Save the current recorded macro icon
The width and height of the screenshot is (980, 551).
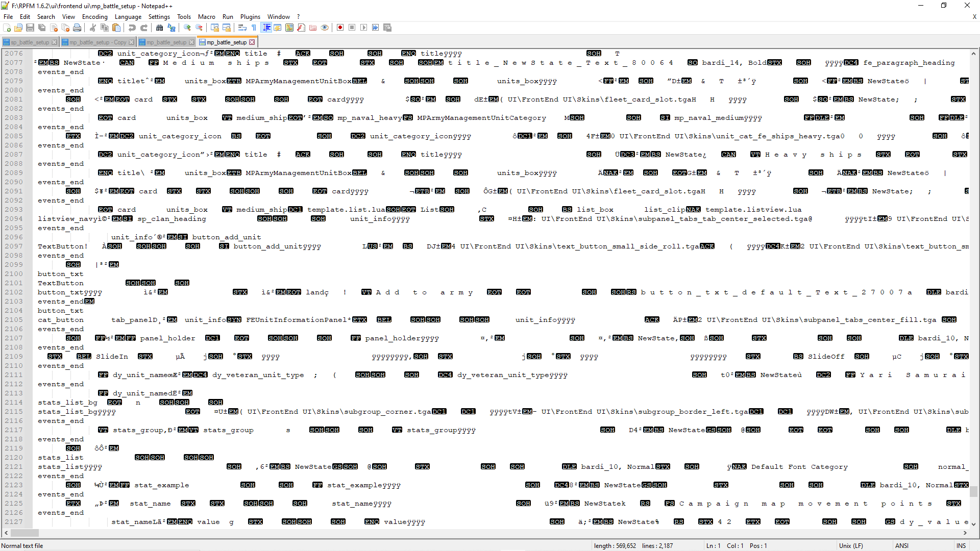[x=387, y=28]
